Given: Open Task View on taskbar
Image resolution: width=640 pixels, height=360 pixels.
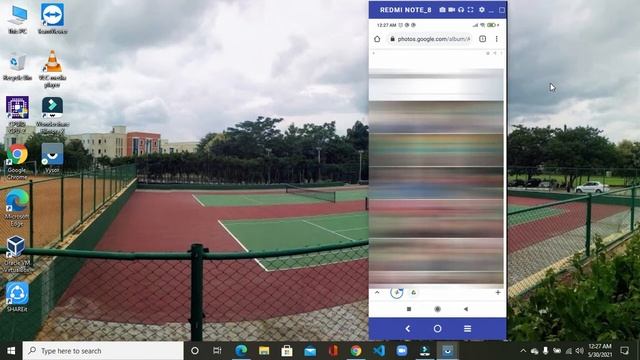Looking at the screenshot, I should click(x=217, y=351).
